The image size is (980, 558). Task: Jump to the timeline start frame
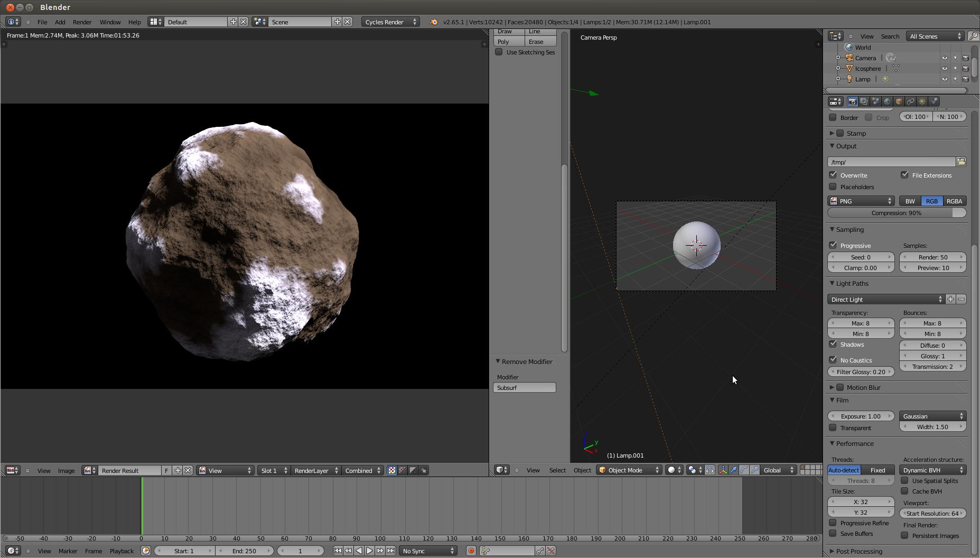(x=338, y=551)
